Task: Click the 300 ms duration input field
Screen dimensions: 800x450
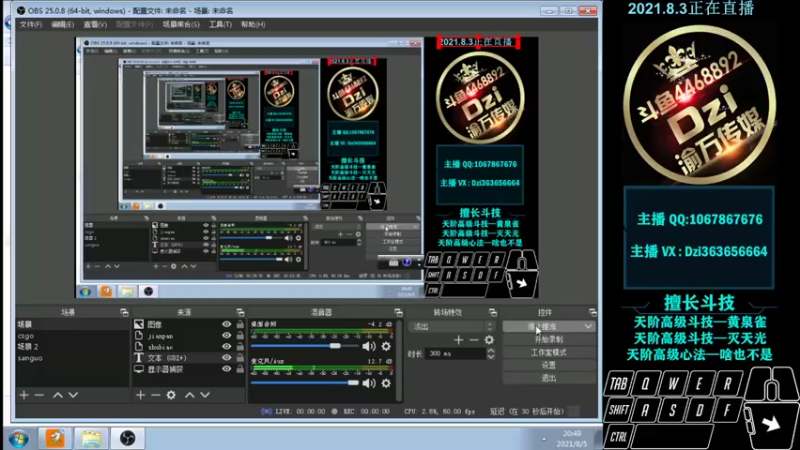Action: click(455, 354)
